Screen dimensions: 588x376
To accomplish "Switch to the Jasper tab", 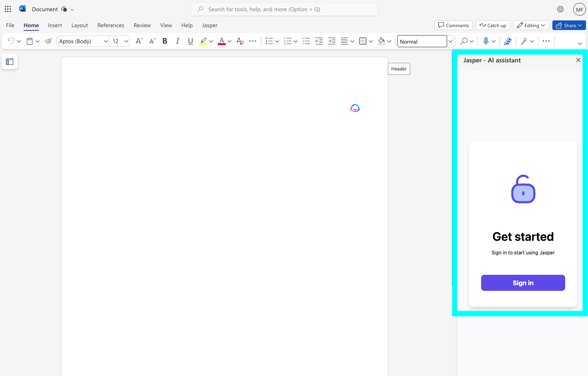I will 210,25.
